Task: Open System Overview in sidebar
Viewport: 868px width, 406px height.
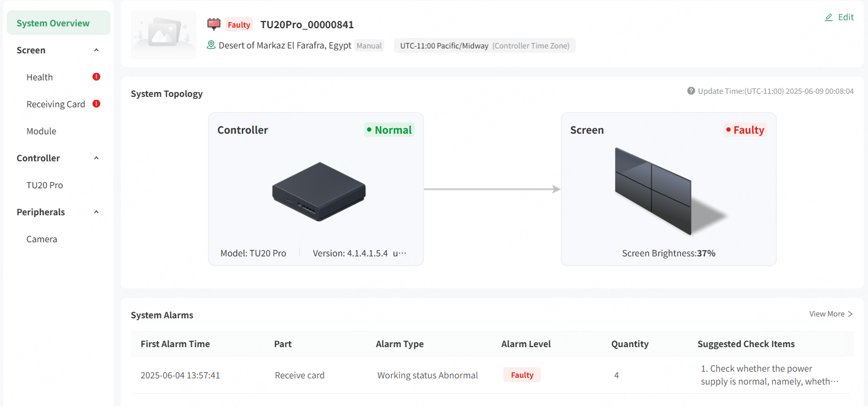Action: coord(59,23)
